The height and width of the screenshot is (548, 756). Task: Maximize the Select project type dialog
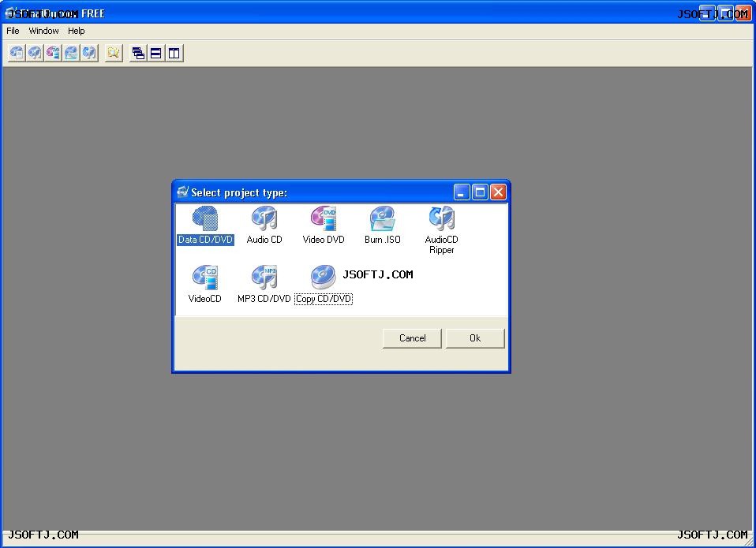480,192
